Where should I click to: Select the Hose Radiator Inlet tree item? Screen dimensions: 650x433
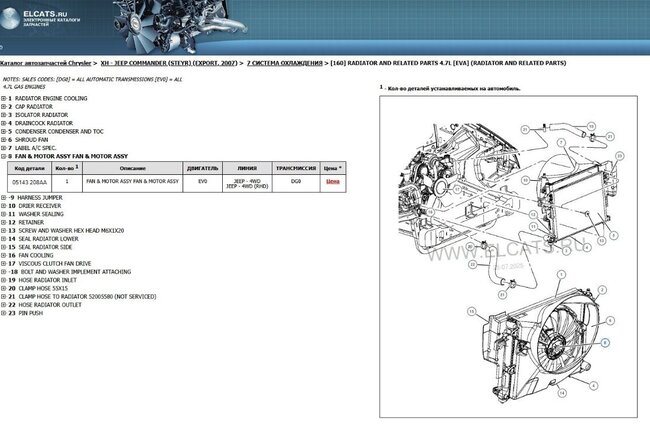tap(47, 280)
